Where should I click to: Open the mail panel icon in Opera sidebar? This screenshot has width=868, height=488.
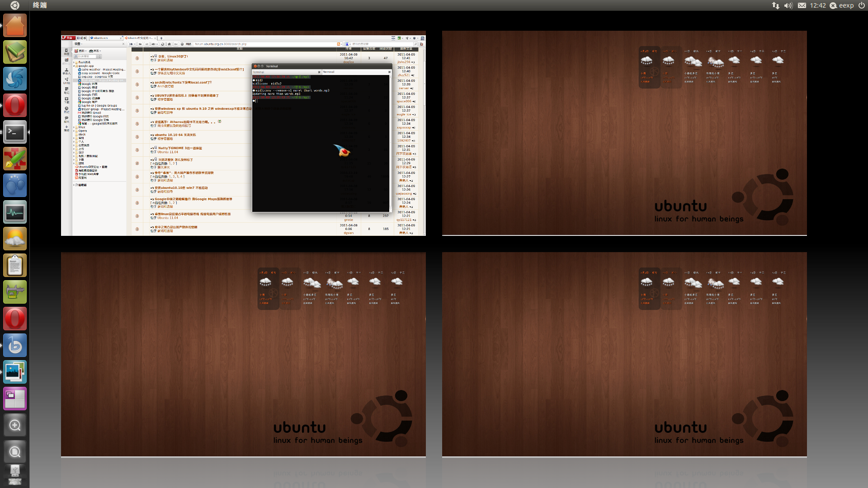(x=66, y=61)
